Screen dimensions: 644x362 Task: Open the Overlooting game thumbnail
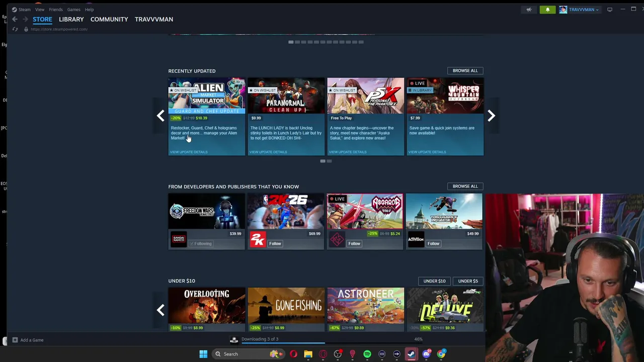(207, 306)
